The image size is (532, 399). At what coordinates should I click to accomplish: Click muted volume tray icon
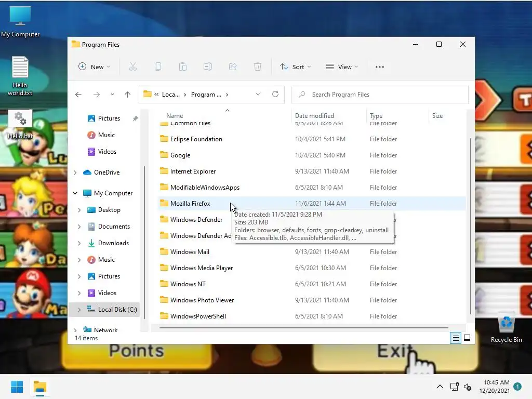(468, 387)
